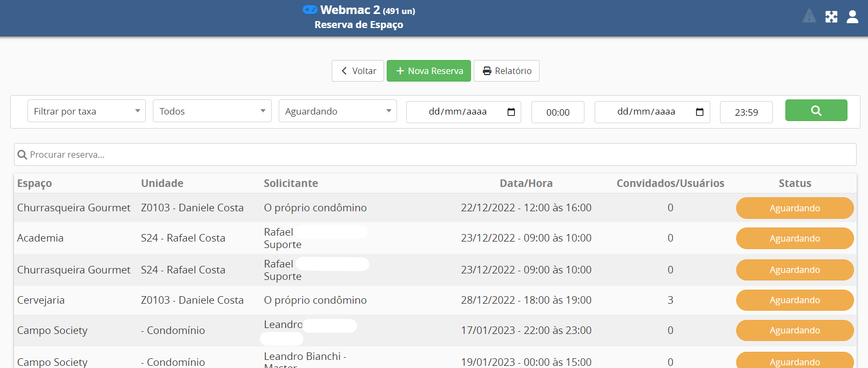Click the green magnifier search button
868x368 pixels.
816,110
